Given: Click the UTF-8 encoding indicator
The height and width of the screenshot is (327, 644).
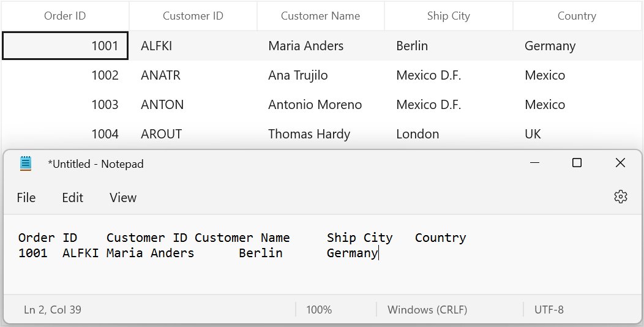Looking at the screenshot, I should tap(549, 309).
